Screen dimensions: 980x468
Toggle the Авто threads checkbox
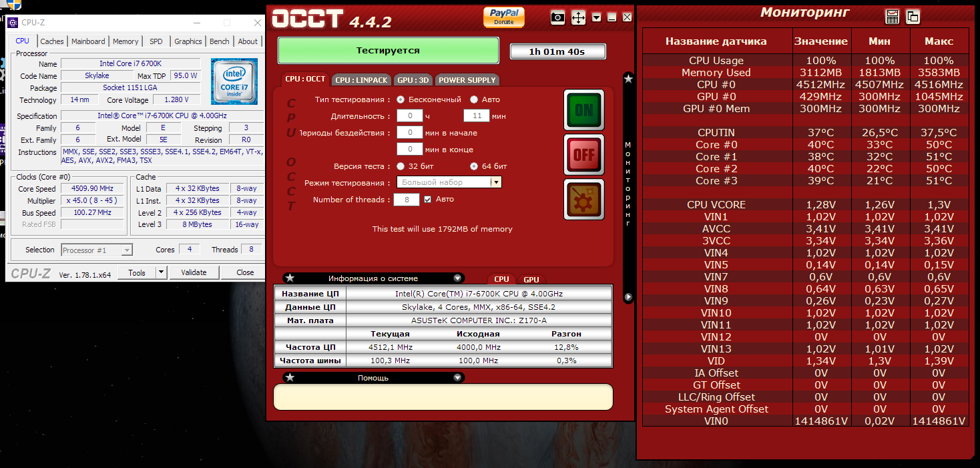pyautogui.click(x=427, y=199)
